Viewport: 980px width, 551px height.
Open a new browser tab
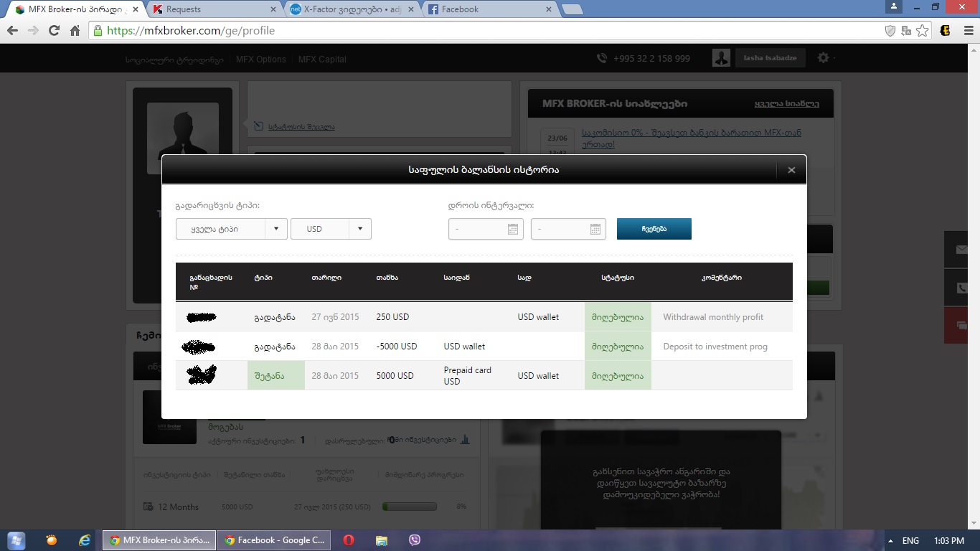point(572,9)
